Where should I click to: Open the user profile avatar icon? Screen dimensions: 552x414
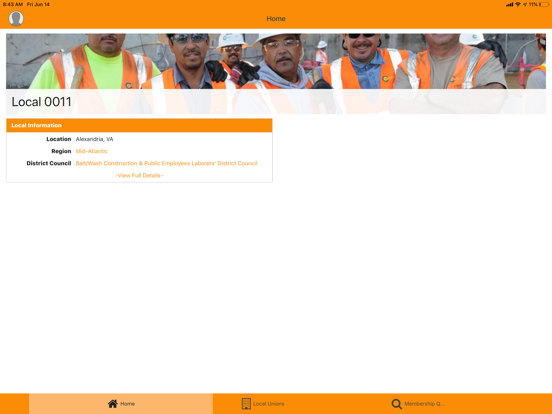[16, 18]
